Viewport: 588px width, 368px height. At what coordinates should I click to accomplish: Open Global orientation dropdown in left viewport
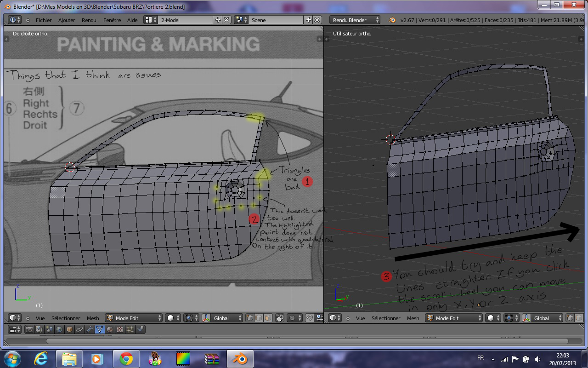[227, 318]
